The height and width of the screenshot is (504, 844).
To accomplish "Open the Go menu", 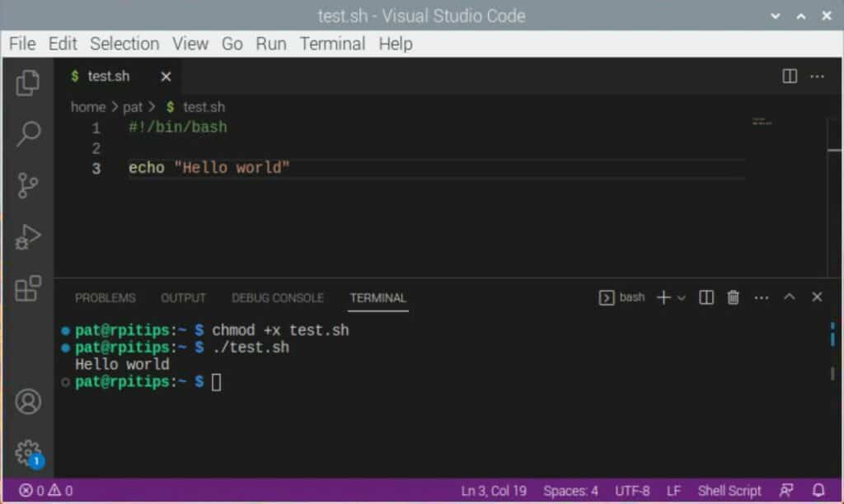I will 232,44.
